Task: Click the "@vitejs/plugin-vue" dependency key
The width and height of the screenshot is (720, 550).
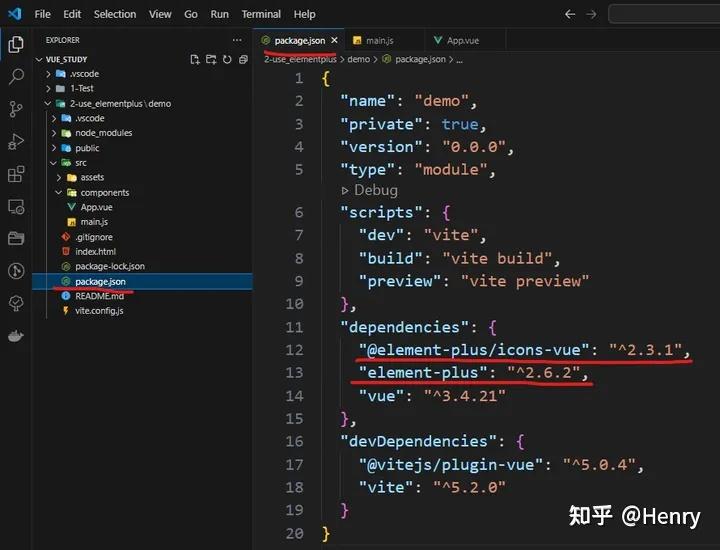Action: click(x=450, y=465)
